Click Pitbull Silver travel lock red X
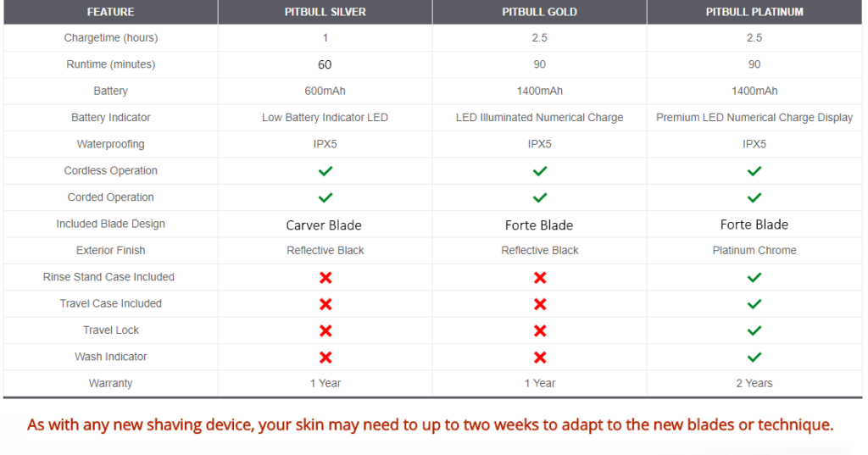The image size is (868, 455). 325,330
